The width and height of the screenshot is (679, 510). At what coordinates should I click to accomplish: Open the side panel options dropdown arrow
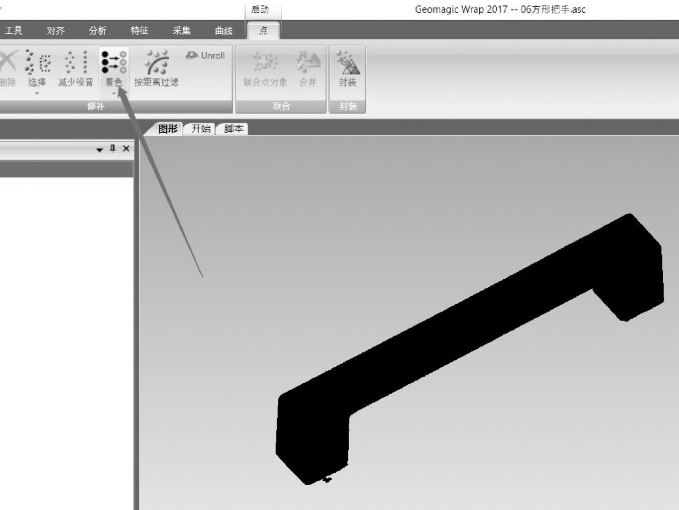pyautogui.click(x=100, y=150)
